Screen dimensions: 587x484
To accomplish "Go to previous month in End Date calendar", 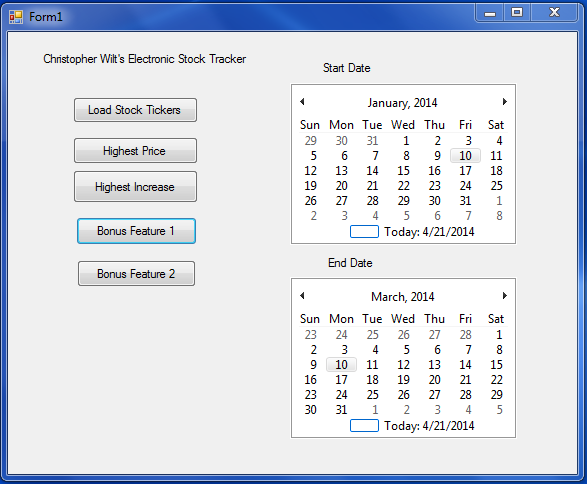I will [x=302, y=296].
